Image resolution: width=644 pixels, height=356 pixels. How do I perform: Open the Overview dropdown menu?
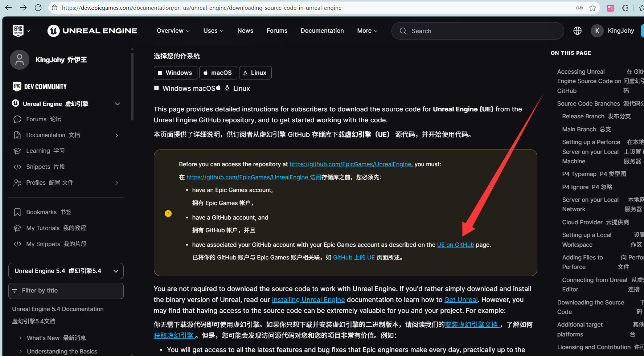tap(173, 31)
